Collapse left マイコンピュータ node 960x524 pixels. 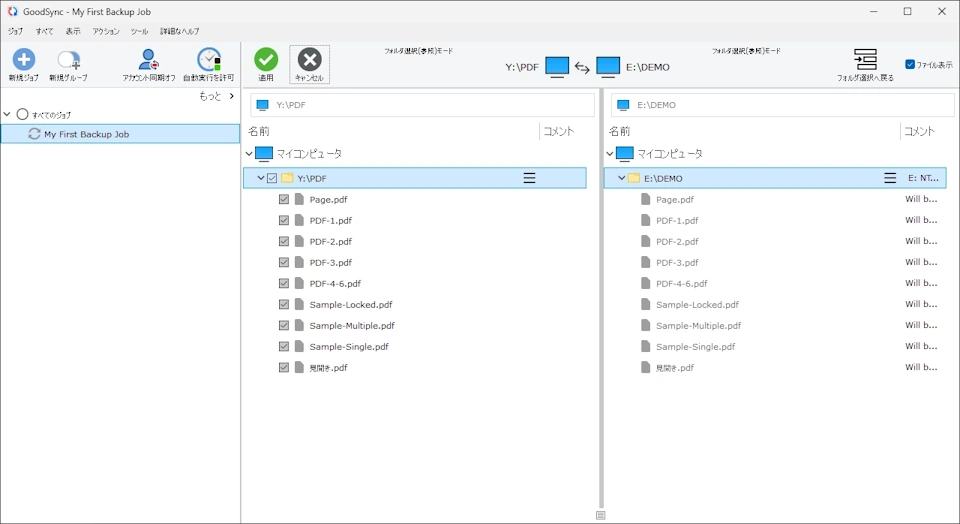tap(249, 154)
